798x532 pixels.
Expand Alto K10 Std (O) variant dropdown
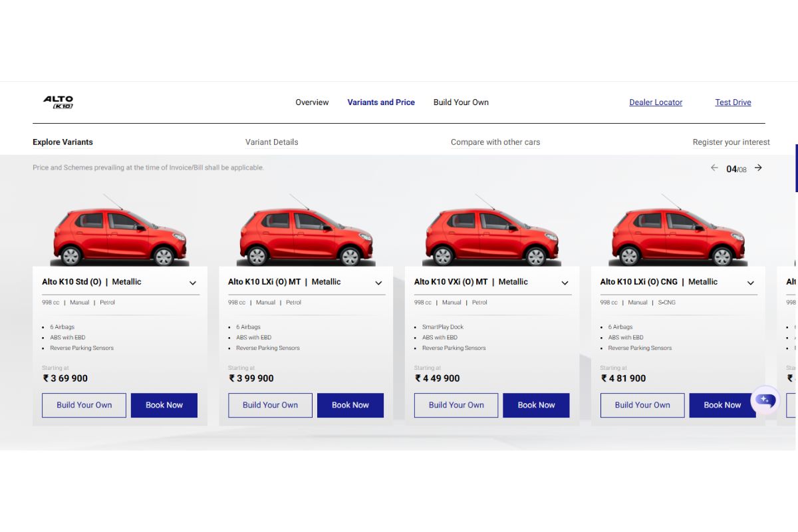[193, 283]
